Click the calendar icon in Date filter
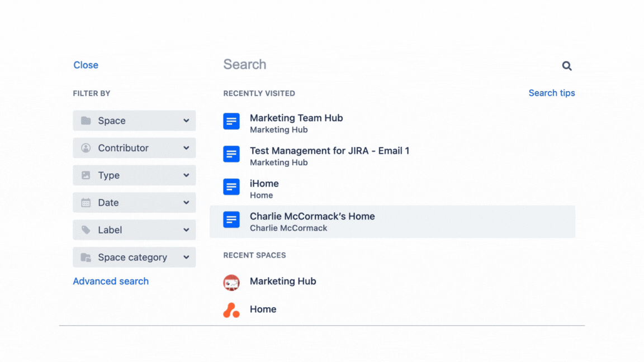 tap(86, 202)
